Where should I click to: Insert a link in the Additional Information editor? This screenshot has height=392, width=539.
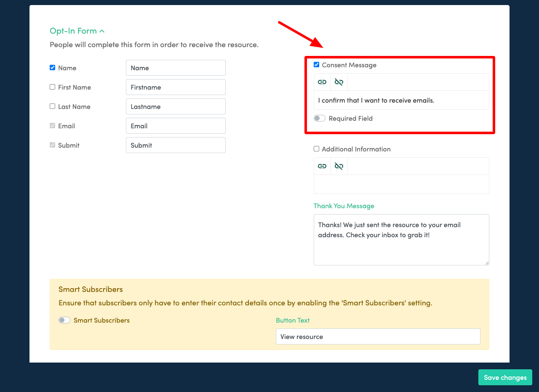(x=322, y=166)
